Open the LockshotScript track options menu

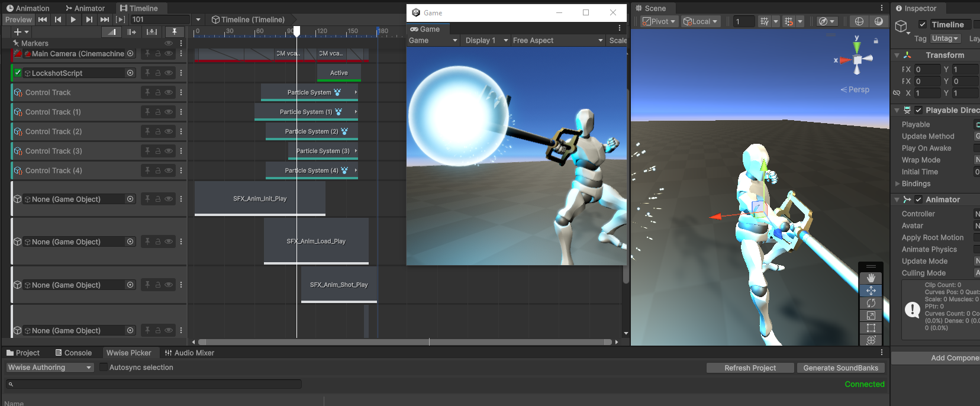click(x=181, y=73)
